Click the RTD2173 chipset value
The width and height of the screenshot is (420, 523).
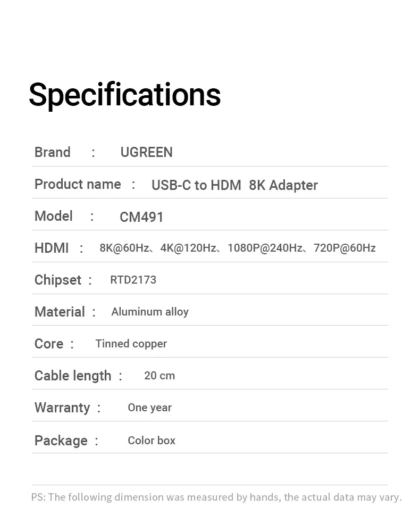[x=133, y=280]
